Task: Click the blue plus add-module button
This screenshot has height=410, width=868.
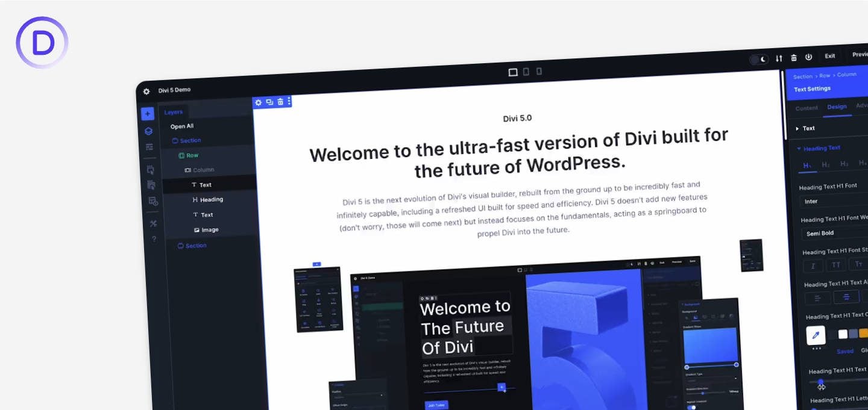Action: (148, 114)
